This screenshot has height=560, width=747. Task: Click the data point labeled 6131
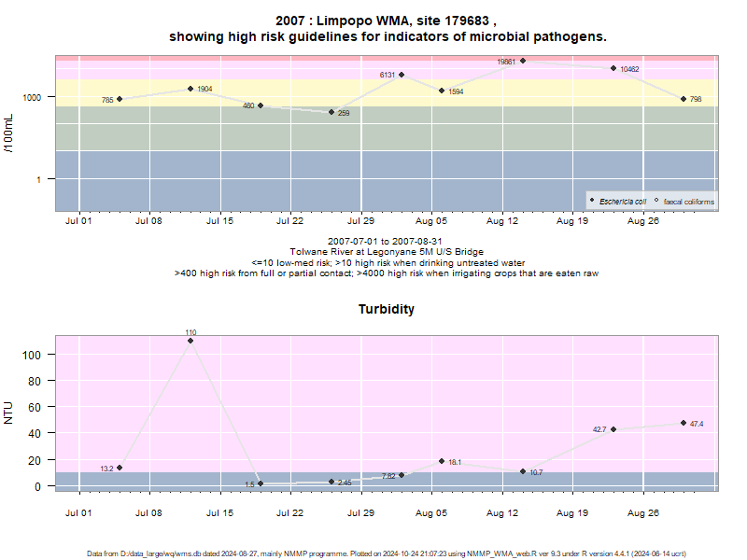tap(402, 75)
